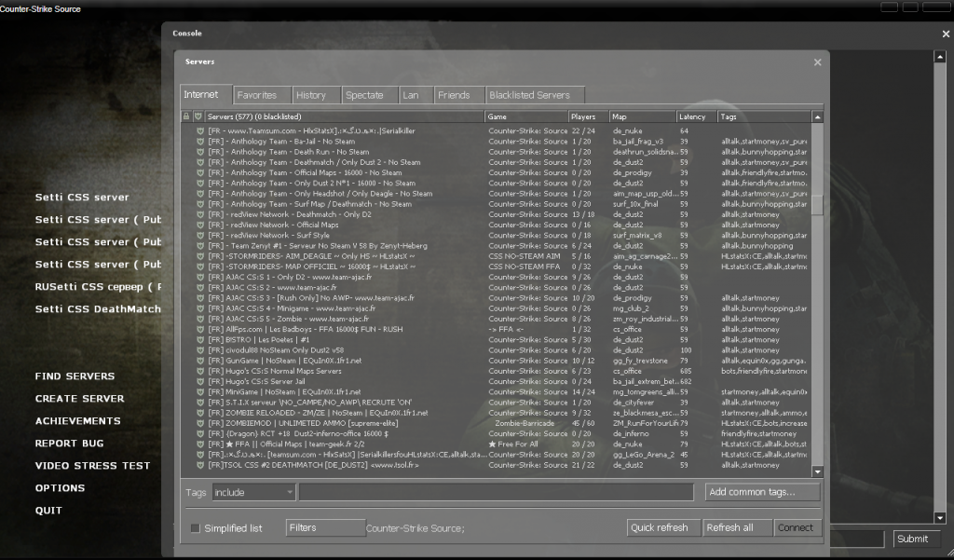This screenshot has height=560, width=954.
Task: Click the shield icon of the S.T.I.X serveur row
Action: tap(200, 403)
